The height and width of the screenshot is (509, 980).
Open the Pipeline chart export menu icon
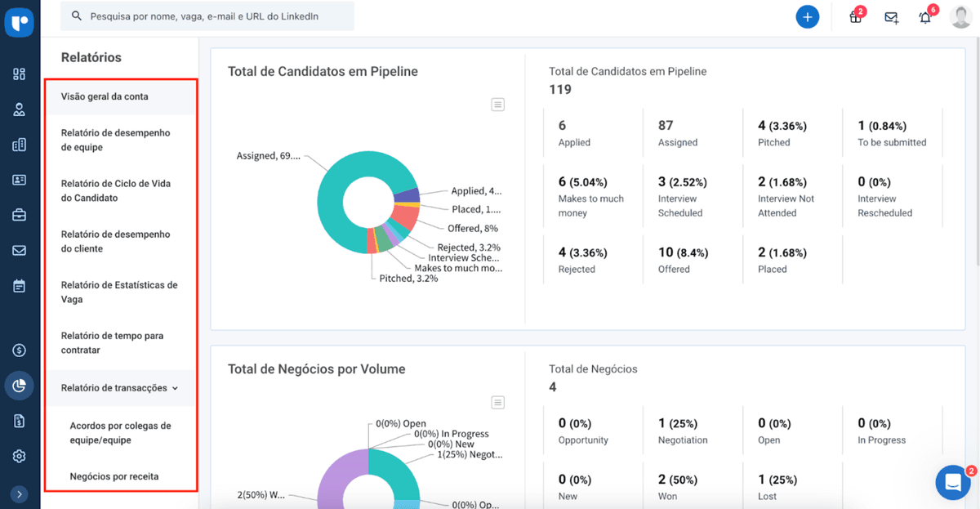click(x=497, y=105)
